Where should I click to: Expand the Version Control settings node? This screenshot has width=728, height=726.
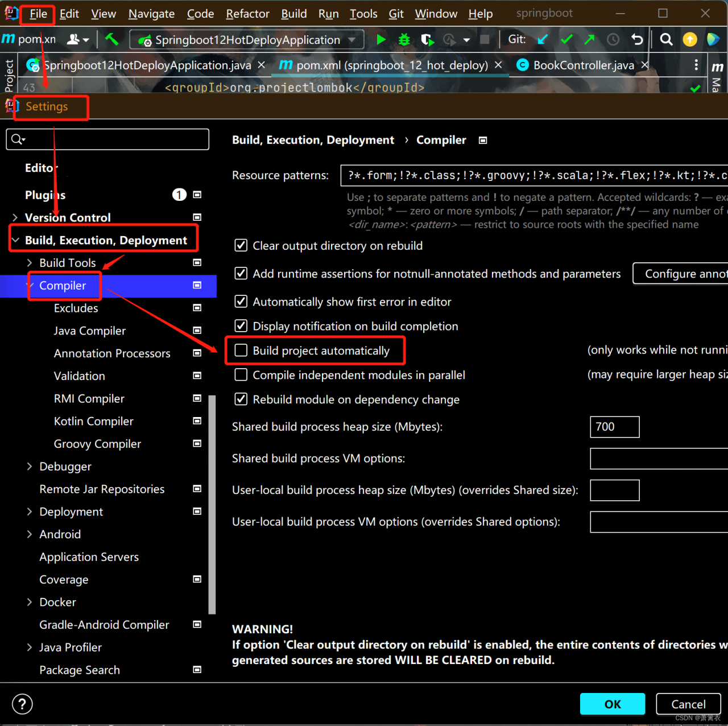(x=15, y=217)
